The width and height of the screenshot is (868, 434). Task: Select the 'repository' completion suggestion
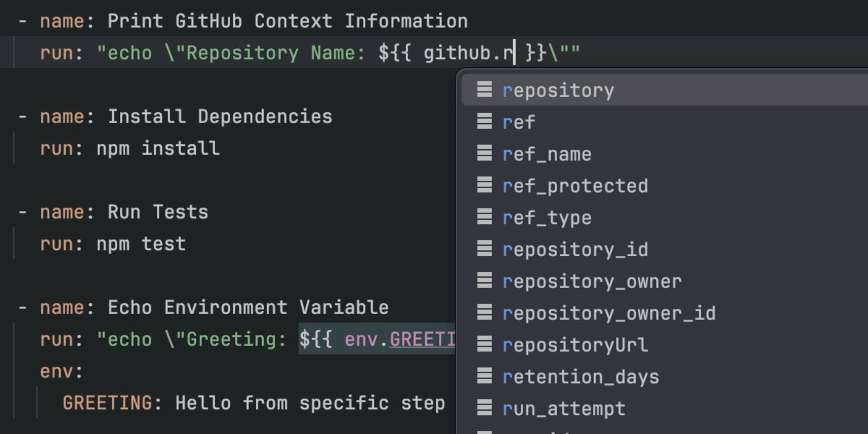tap(665, 90)
